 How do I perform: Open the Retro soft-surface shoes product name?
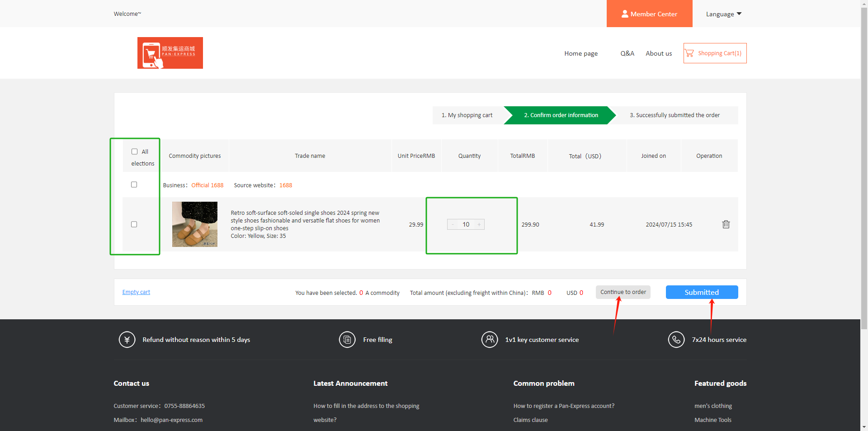pyautogui.click(x=305, y=221)
